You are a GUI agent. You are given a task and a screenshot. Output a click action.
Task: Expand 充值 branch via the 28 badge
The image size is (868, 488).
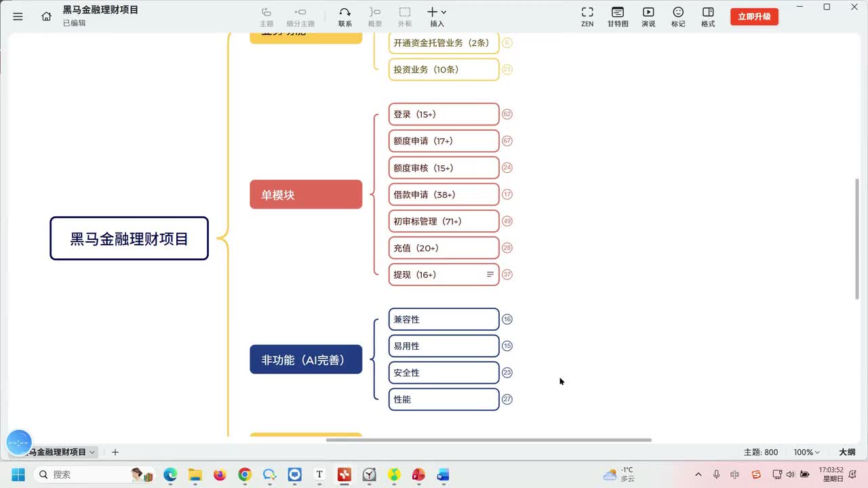[x=507, y=248]
